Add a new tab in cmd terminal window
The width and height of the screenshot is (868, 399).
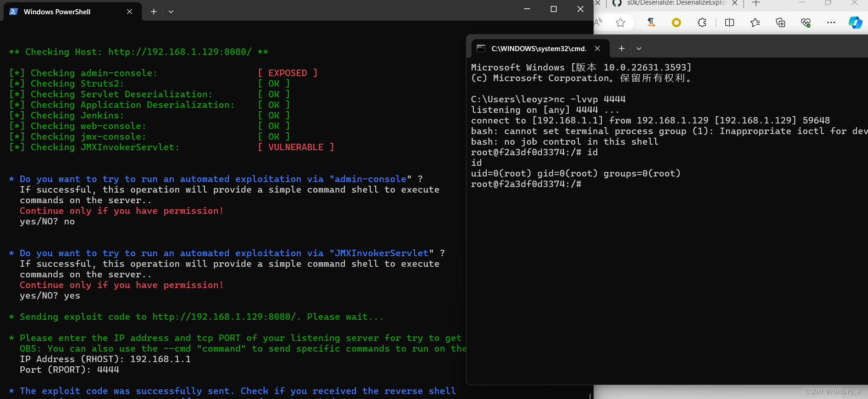tap(621, 48)
